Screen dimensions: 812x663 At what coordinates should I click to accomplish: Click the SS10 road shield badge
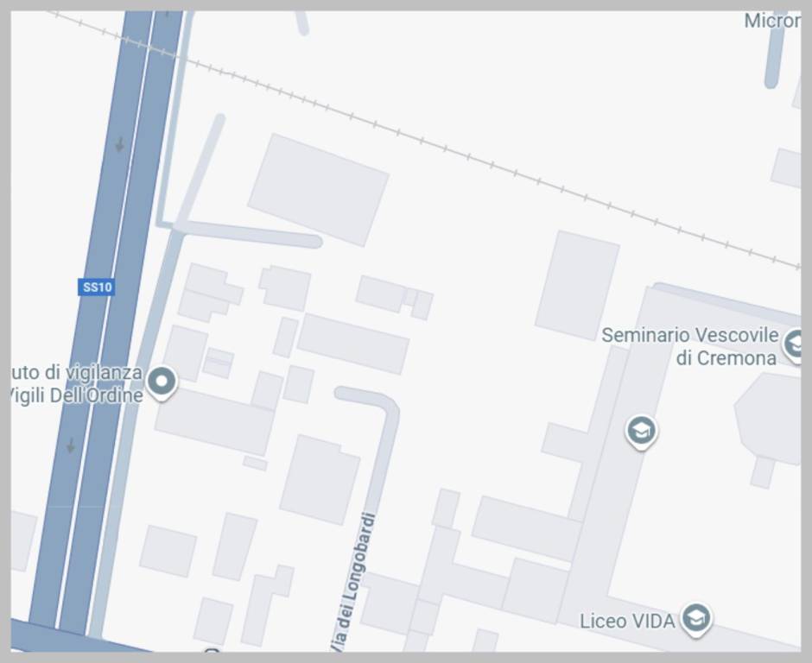(97, 287)
